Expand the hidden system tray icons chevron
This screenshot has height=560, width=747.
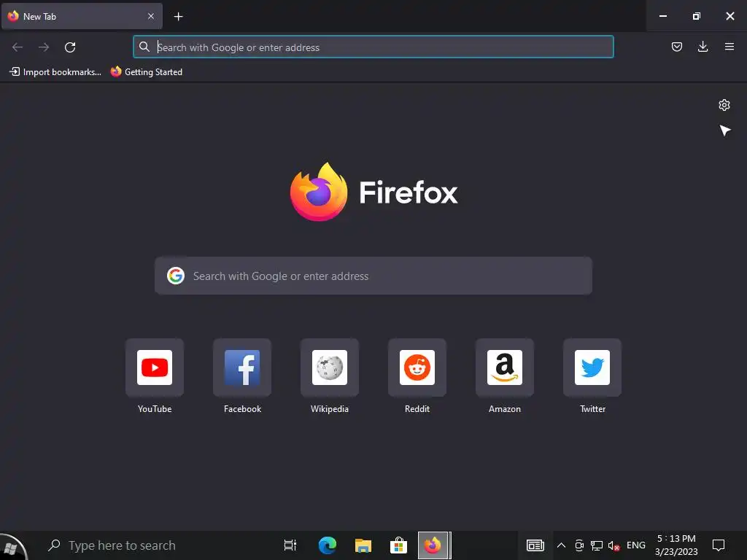561,545
